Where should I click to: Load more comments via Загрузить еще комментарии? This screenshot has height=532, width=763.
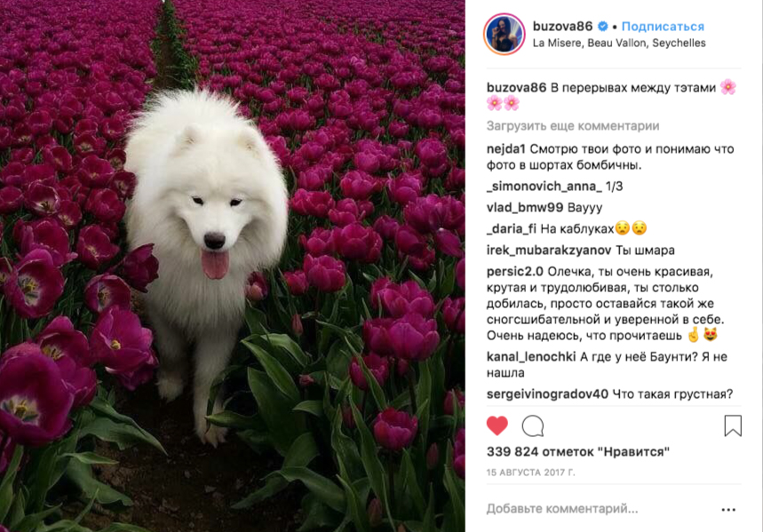(573, 126)
